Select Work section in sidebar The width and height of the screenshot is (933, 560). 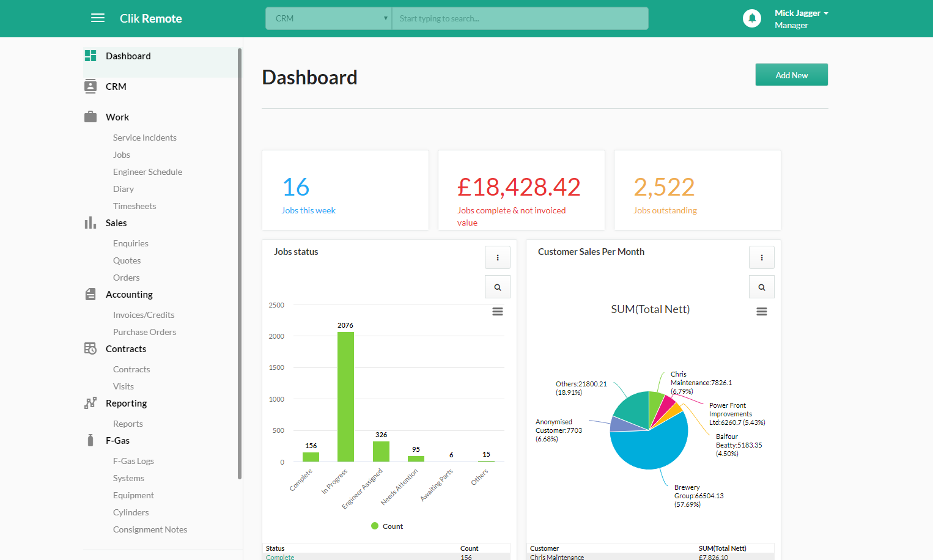pos(117,117)
